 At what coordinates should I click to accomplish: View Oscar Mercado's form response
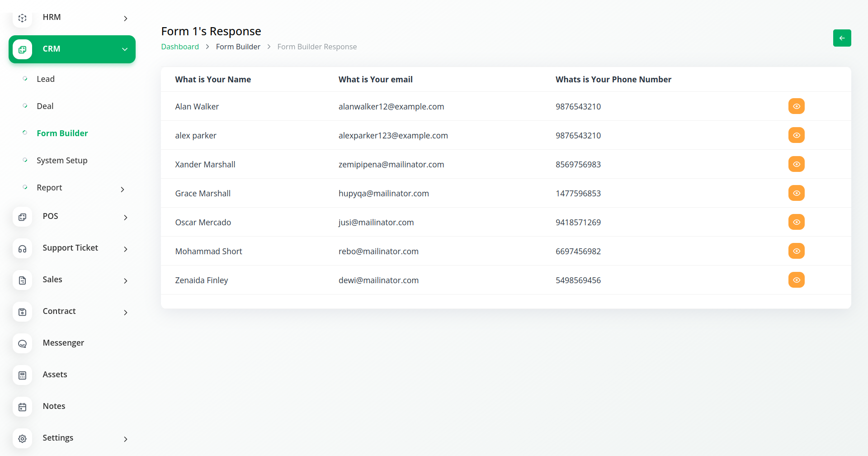(x=796, y=222)
